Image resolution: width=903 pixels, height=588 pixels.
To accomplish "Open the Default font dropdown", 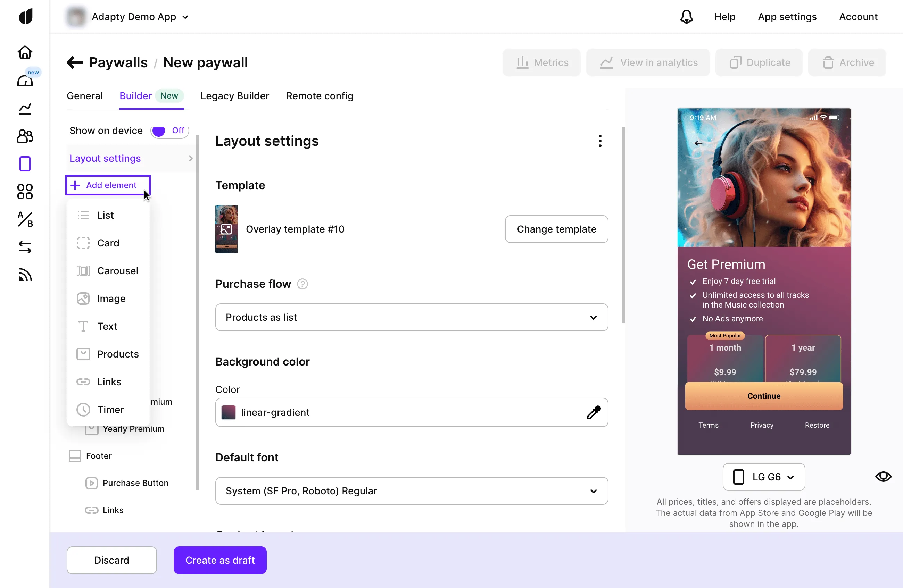I will [x=411, y=491].
